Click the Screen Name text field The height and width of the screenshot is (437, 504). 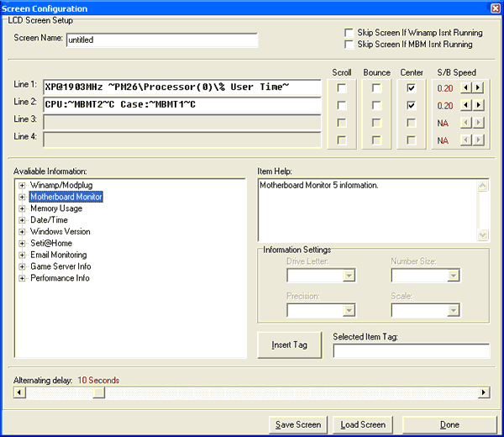coord(162,40)
